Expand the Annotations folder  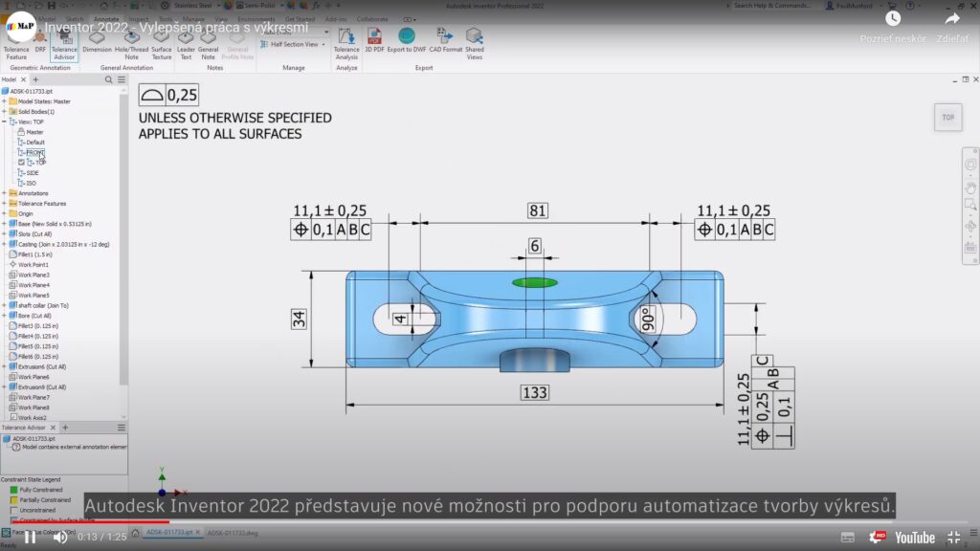[5, 193]
